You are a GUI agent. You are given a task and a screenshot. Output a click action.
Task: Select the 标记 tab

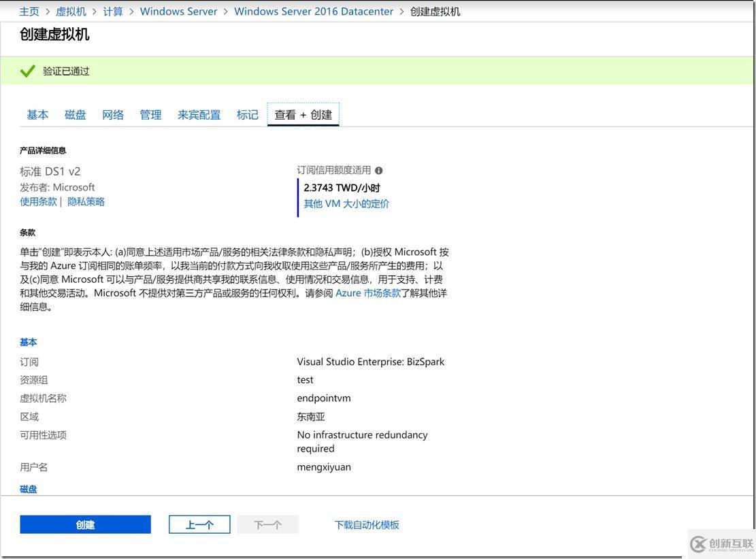coord(248,114)
